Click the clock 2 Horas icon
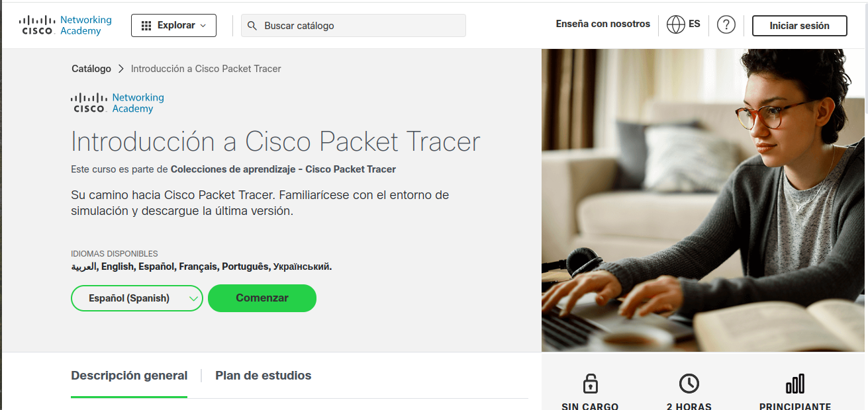Screen dimensions: 868x410 [689, 383]
